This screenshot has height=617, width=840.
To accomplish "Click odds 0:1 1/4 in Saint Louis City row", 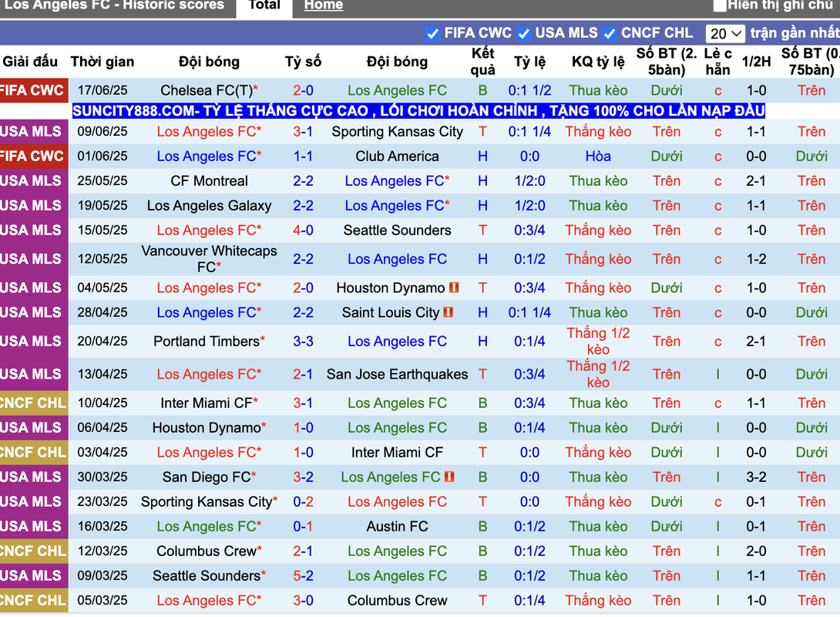I will click(x=530, y=312).
